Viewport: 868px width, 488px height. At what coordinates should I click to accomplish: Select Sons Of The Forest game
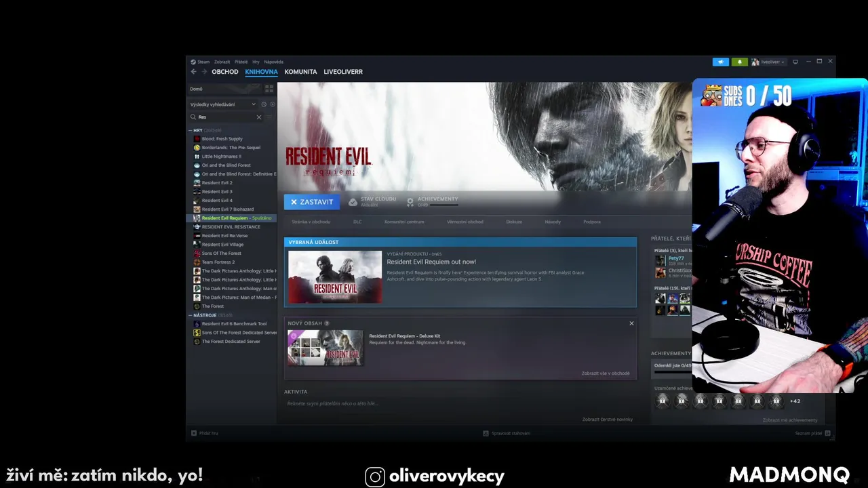pyautogui.click(x=221, y=253)
